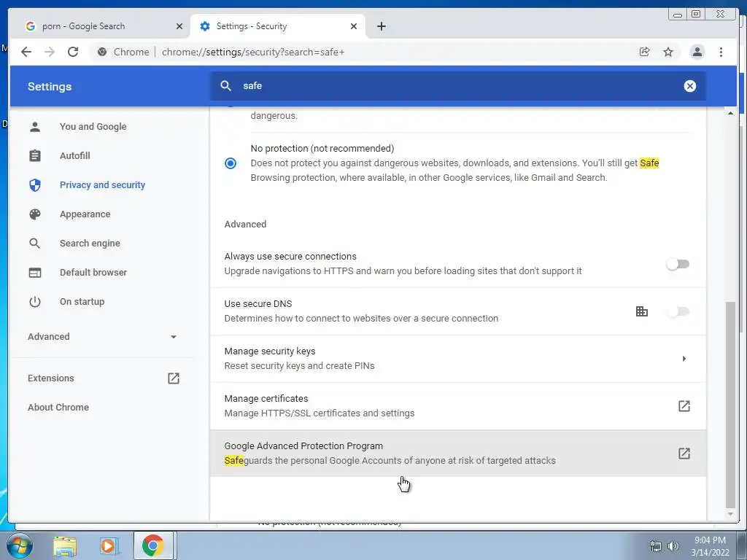
Task: Click the Manage security keys row title
Action: pos(270,351)
